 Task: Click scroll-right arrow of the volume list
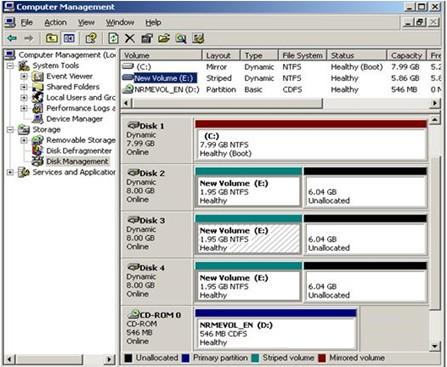[435, 103]
